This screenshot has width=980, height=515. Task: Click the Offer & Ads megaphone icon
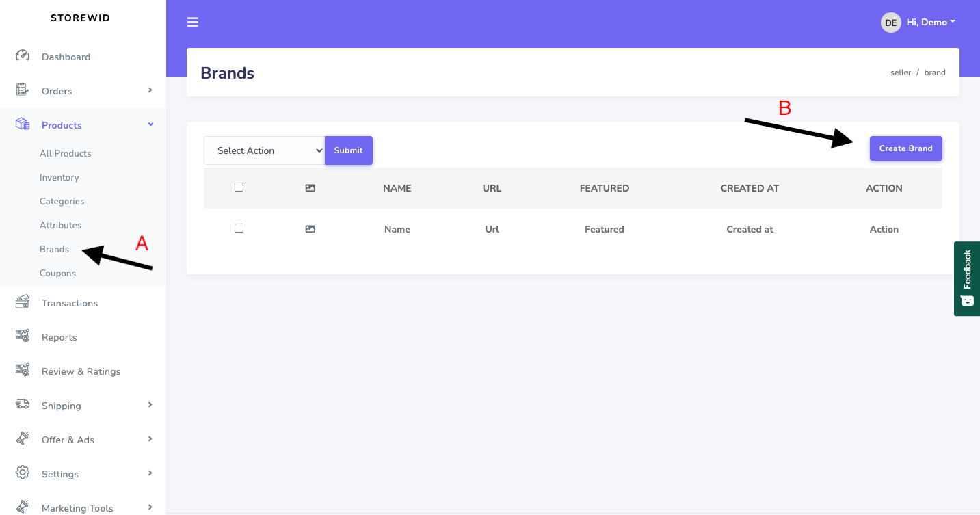pos(23,439)
